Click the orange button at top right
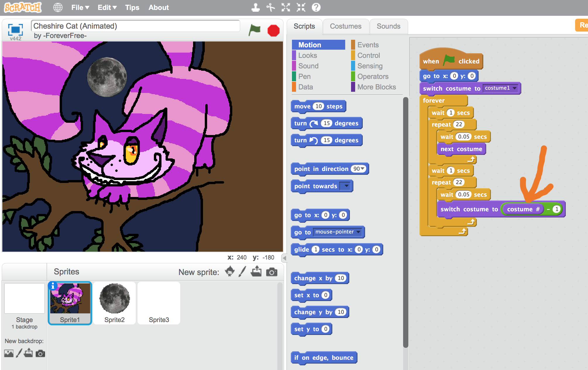The height and width of the screenshot is (370, 588). tap(582, 25)
